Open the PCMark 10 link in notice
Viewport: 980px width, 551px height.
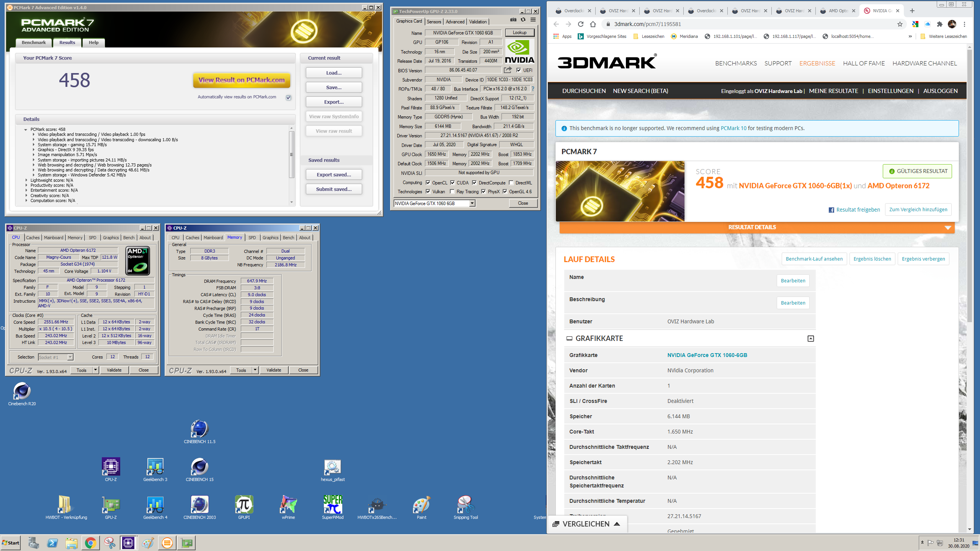tap(733, 128)
